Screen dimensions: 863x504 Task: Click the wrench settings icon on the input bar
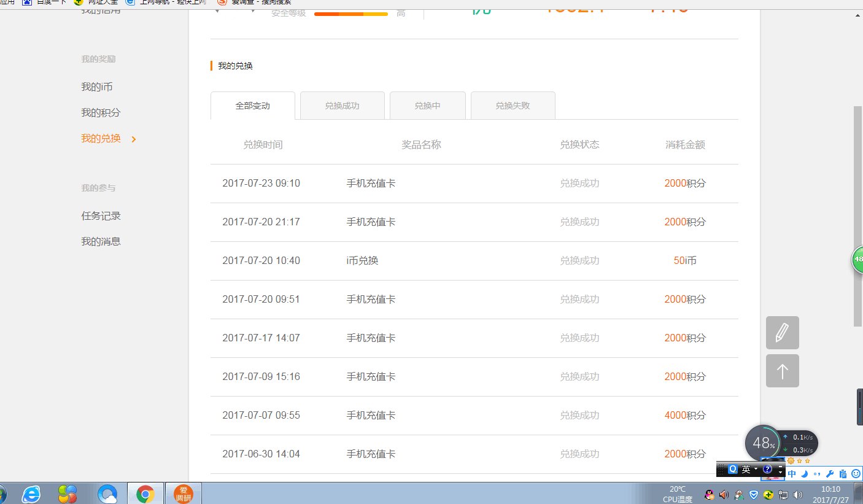click(830, 474)
